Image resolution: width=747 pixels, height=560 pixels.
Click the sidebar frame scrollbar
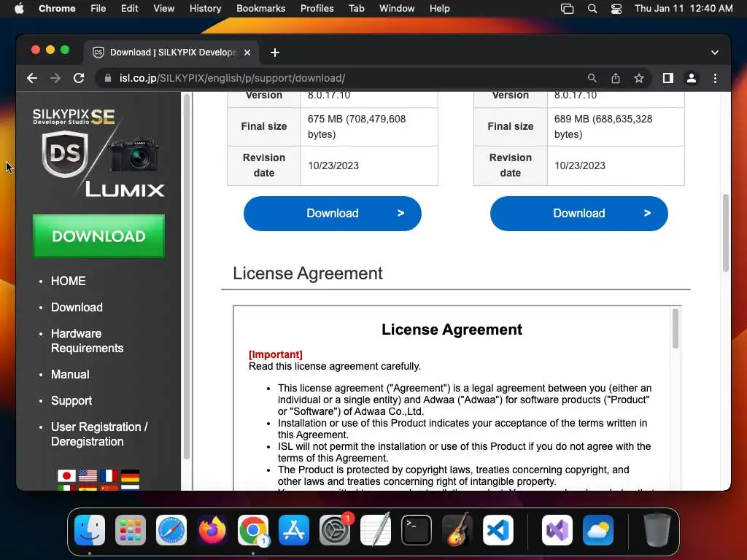click(x=186, y=276)
